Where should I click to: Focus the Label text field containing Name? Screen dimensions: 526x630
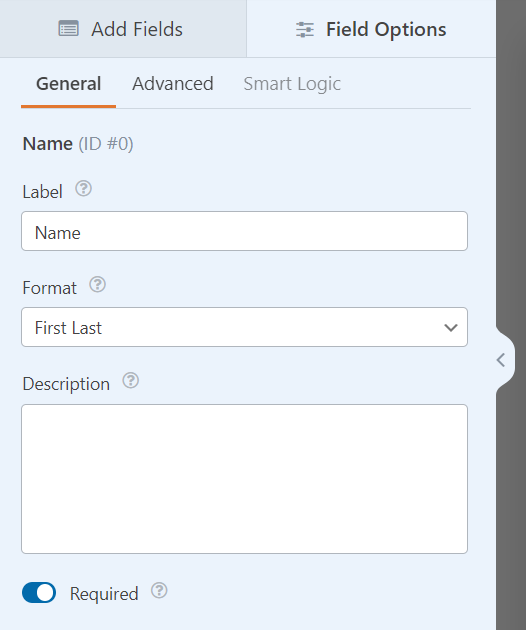tap(244, 231)
